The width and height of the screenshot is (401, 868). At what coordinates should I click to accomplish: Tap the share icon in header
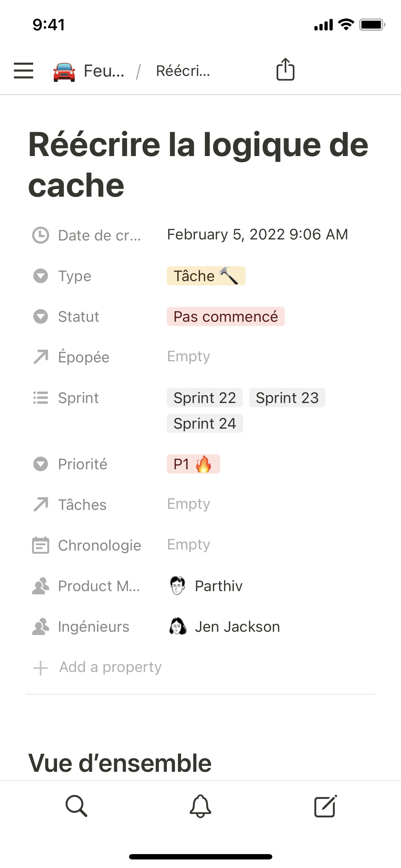285,69
